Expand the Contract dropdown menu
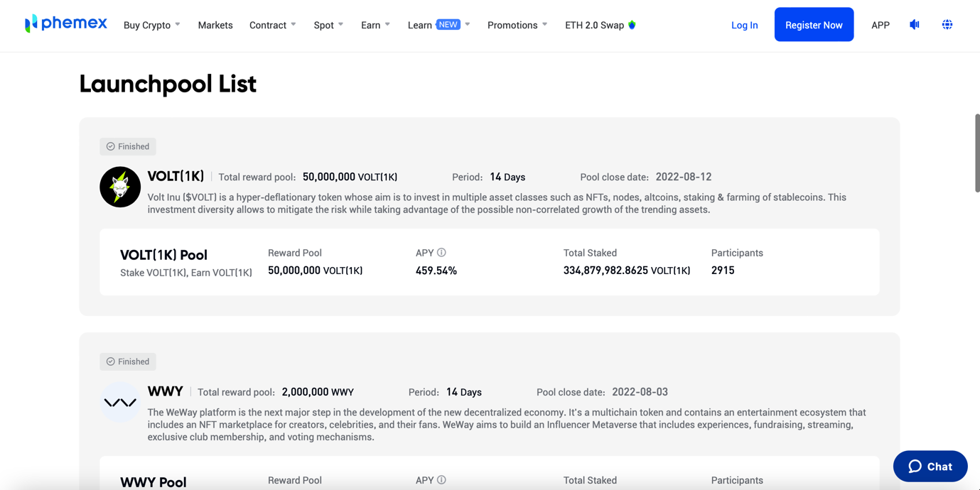Image resolution: width=980 pixels, height=490 pixels. tap(272, 25)
